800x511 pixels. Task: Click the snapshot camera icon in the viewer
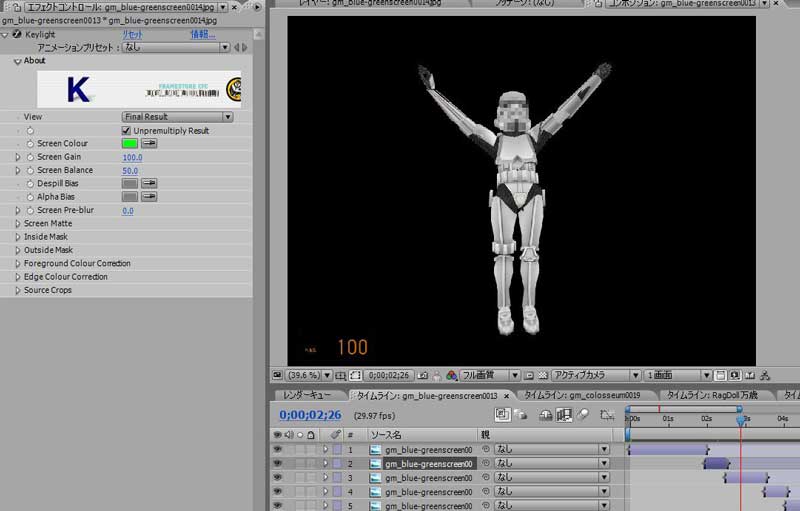[x=422, y=375]
